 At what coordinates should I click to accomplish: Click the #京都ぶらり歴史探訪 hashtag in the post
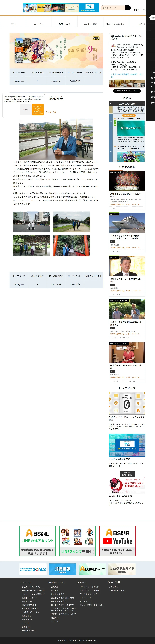coord(120,74)
